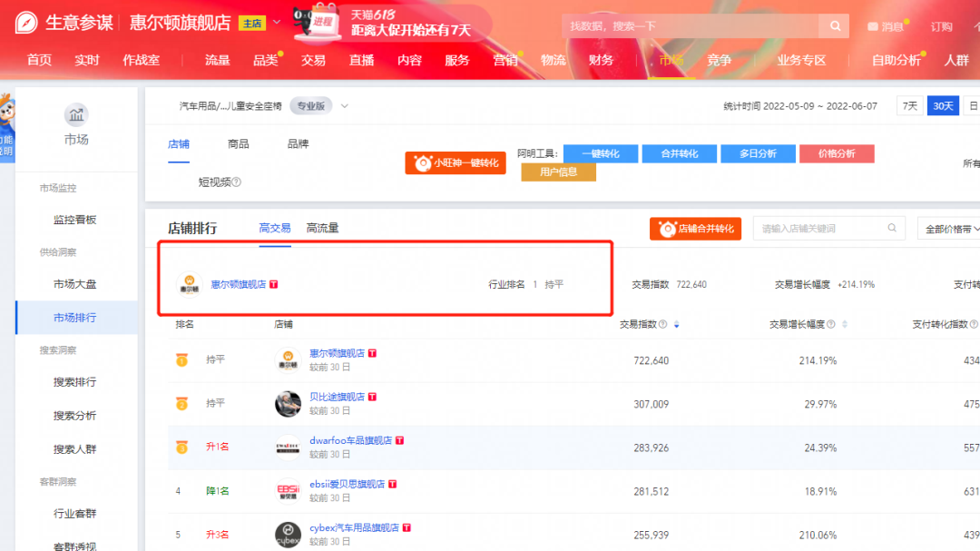Switch to 高交易 ranking tab
The height and width of the screenshot is (551, 980).
click(x=274, y=228)
